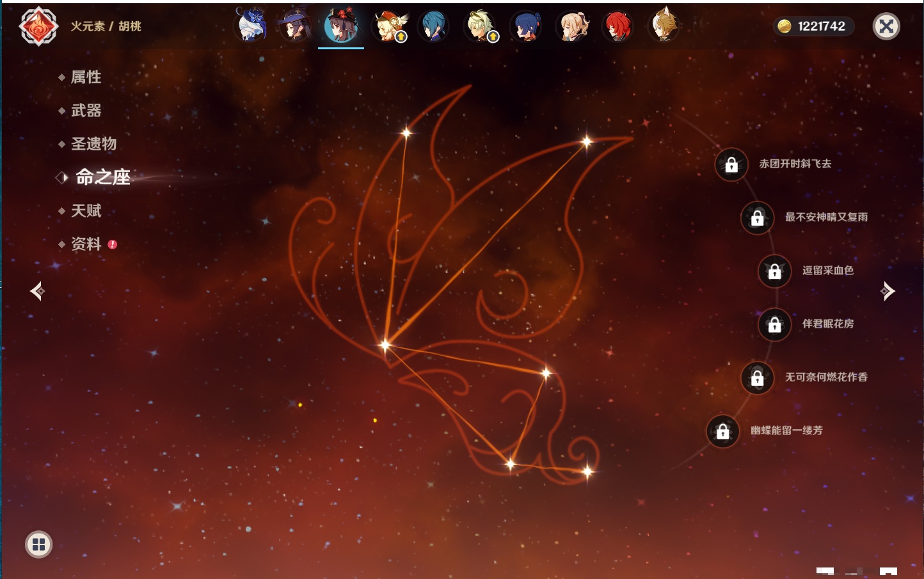Click the constellation name 逗留采血色
924x579 pixels.
click(x=828, y=270)
